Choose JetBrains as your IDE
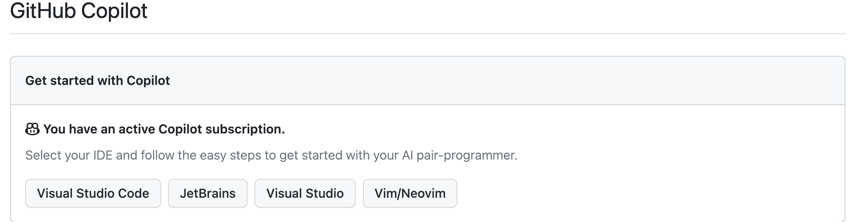The height and width of the screenshot is (222, 868). click(x=208, y=193)
